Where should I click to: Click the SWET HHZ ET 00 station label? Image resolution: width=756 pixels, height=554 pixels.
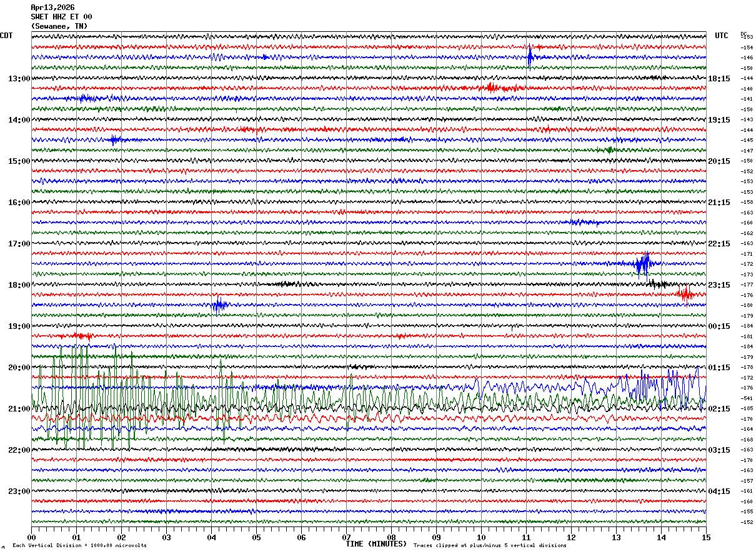pyautogui.click(x=61, y=17)
